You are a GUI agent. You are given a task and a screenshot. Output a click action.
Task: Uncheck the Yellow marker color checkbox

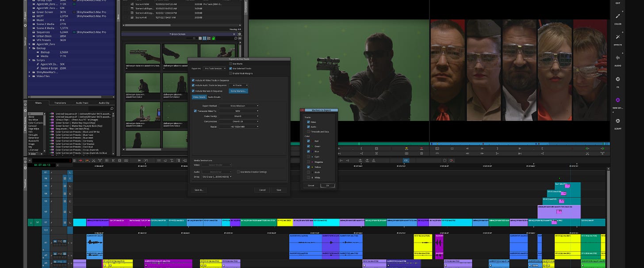click(308, 167)
